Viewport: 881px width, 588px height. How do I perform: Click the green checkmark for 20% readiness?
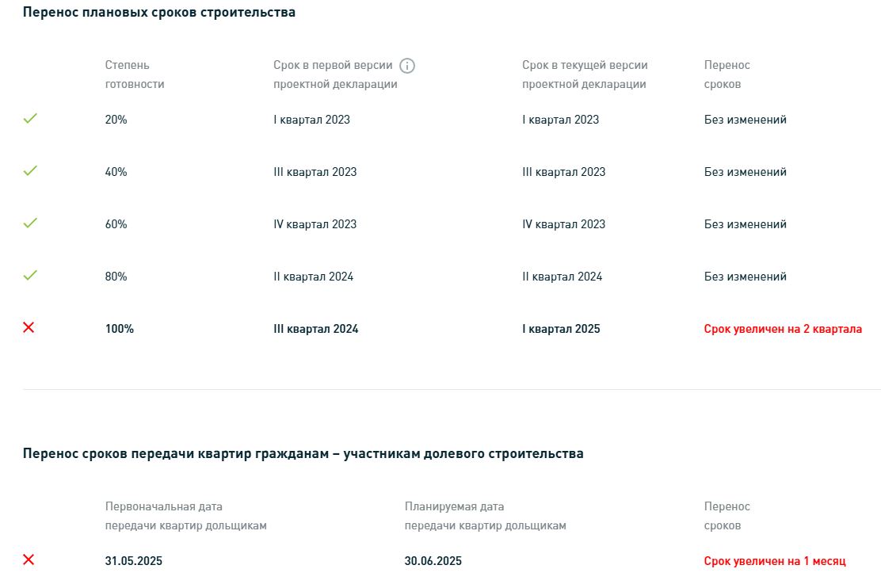click(30, 118)
